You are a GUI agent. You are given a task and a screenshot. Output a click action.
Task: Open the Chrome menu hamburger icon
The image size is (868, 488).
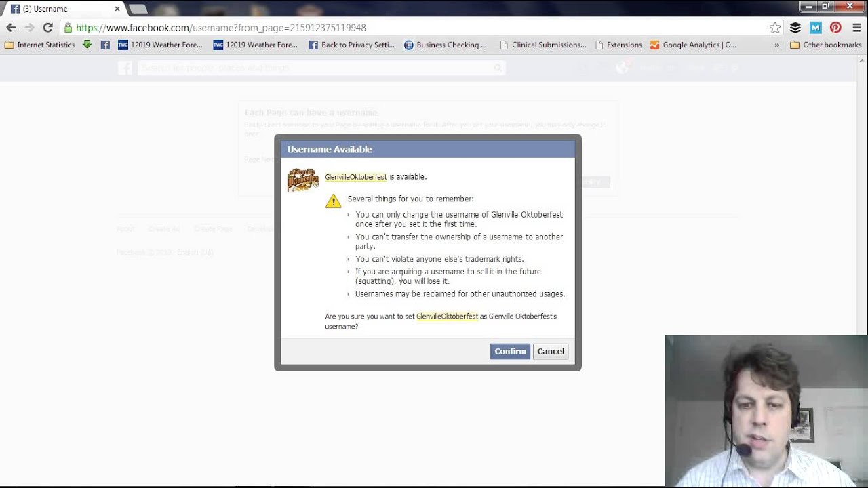point(856,28)
